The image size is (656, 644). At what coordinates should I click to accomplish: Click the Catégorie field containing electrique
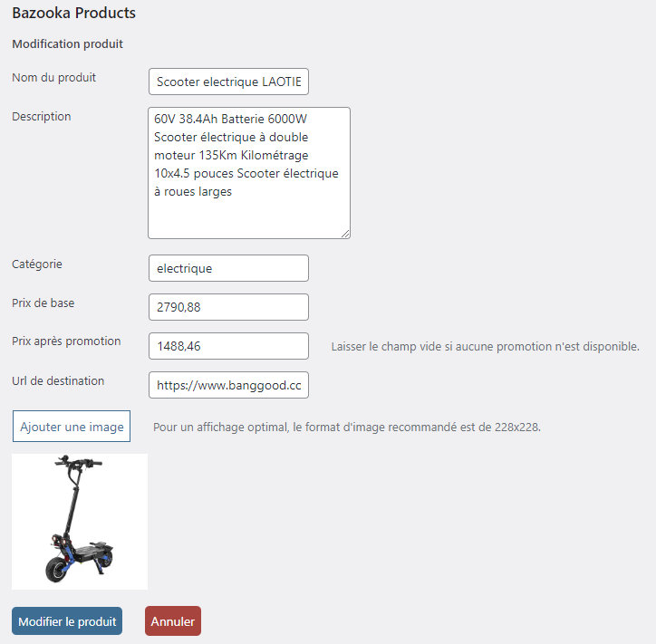point(228,268)
